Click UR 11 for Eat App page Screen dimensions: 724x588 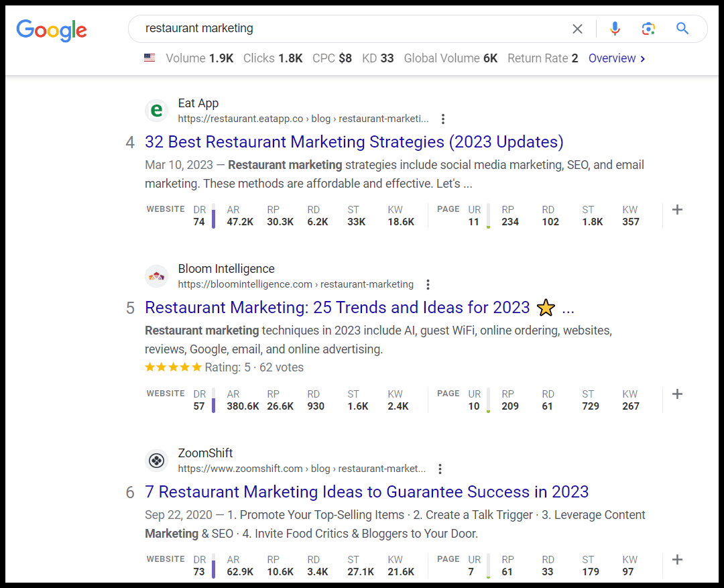click(474, 216)
